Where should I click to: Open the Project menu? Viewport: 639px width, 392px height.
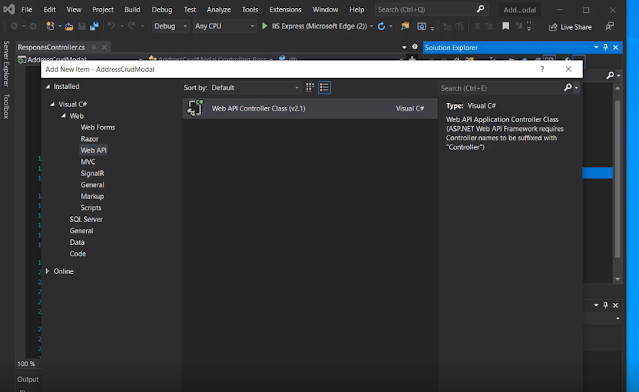coord(103,9)
